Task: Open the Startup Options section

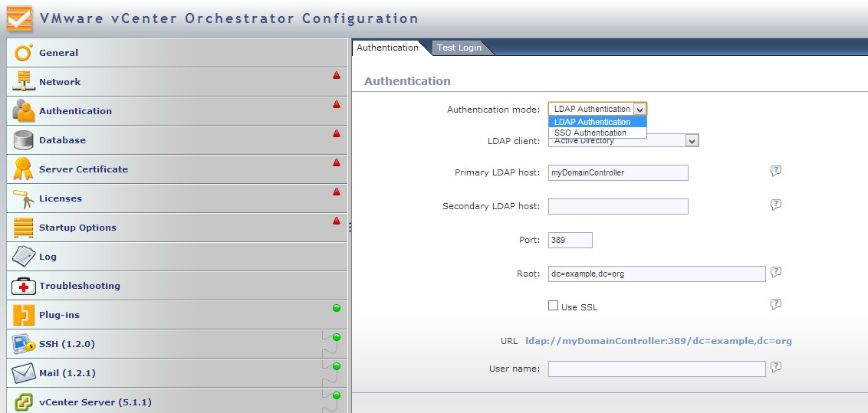Action: (77, 228)
